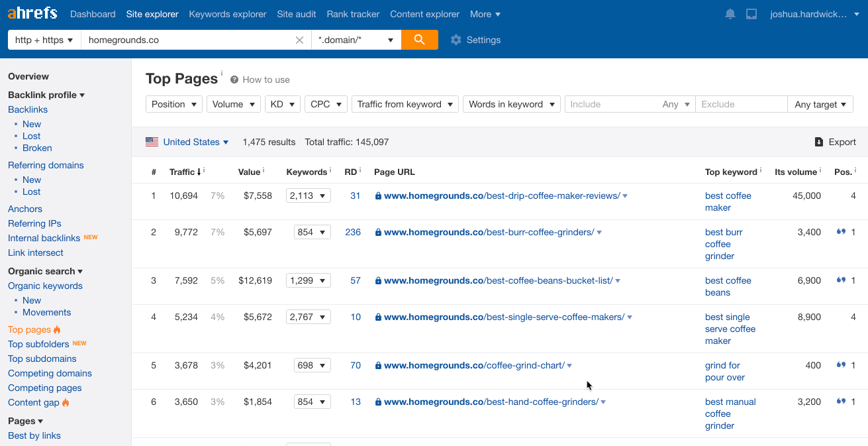
Task: Open the KD filter dropdown
Action: tap(282, 104)
